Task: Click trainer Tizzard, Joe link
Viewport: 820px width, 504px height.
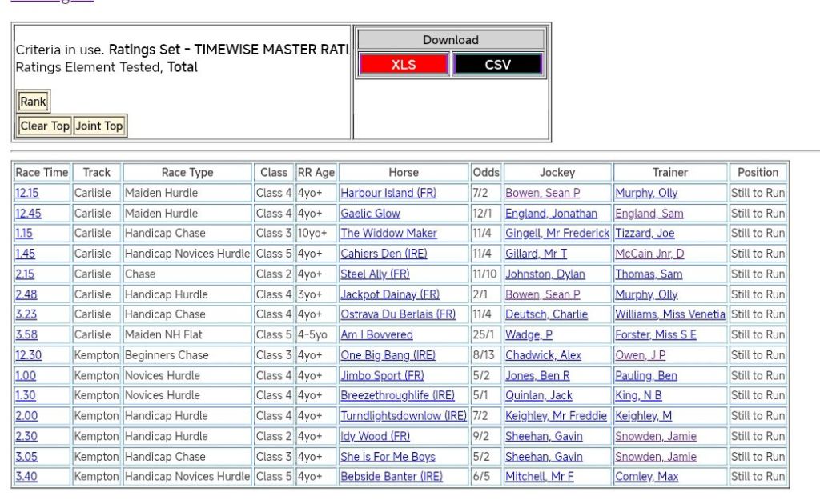Action: pyautogui.click(x=645, y=234)
